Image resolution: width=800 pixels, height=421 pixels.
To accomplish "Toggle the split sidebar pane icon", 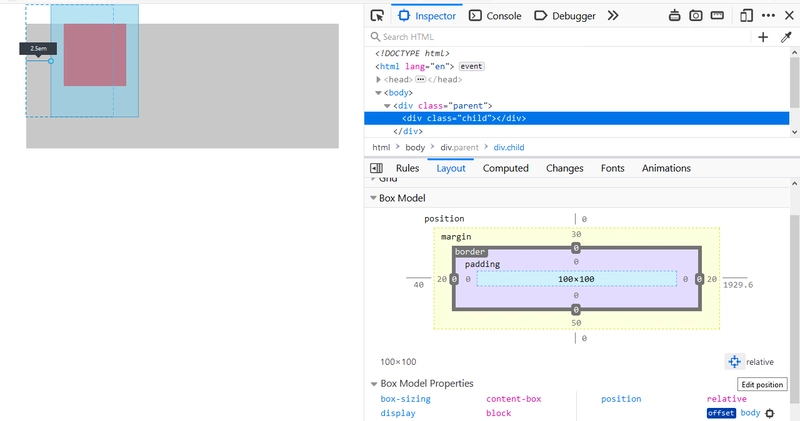I will (x=377, y=168).
